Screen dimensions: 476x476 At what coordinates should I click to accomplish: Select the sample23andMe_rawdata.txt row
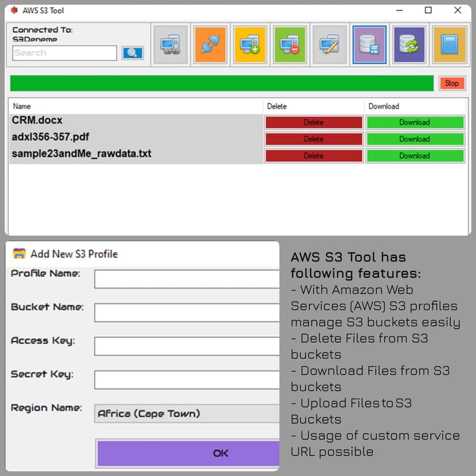pos(136,155)
